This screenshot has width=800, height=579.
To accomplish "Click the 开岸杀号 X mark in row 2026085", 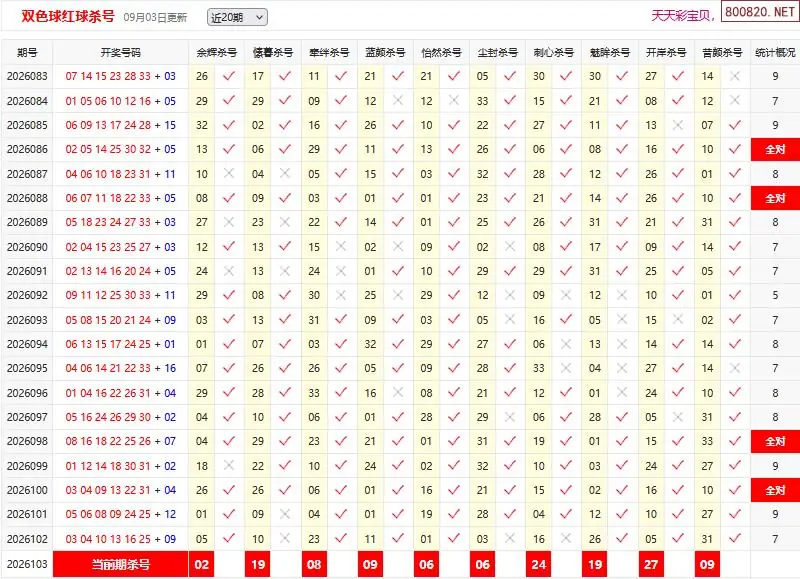I will (x=678, y=125).
